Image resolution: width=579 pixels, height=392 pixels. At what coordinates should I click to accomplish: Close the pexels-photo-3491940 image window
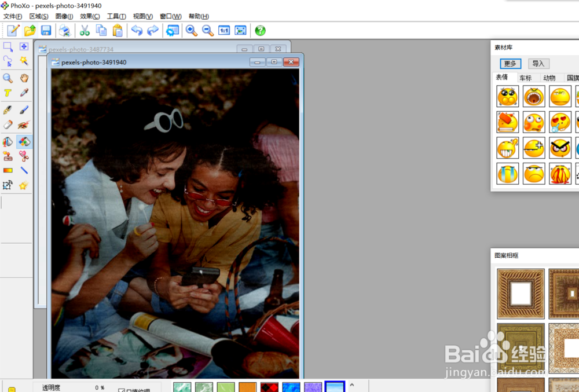point(291,62)
